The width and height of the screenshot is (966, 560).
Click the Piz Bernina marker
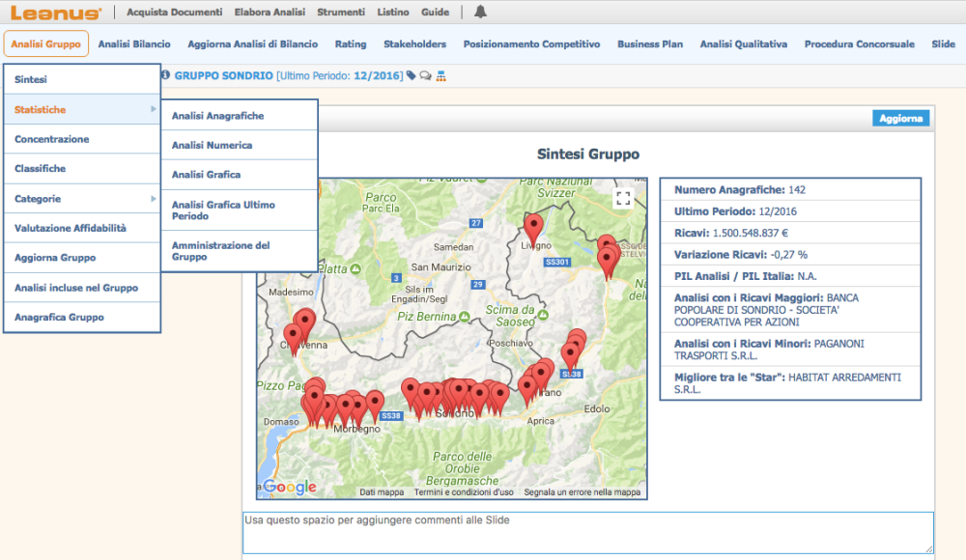tap(466, 316)
